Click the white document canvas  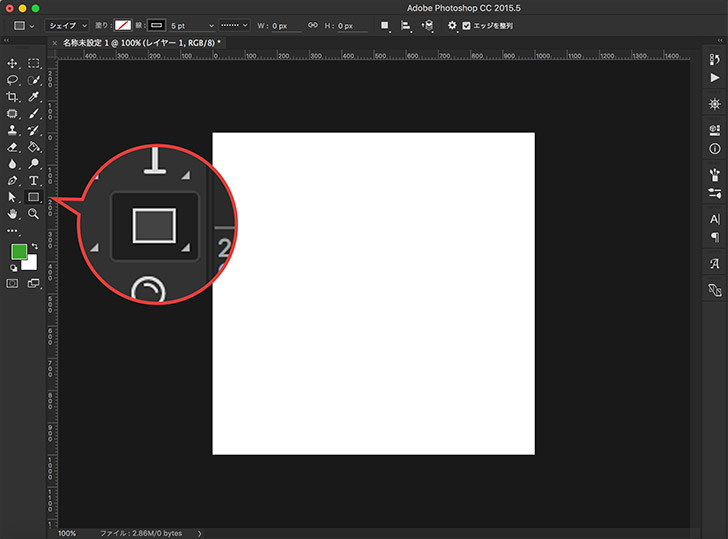point(373,293)
